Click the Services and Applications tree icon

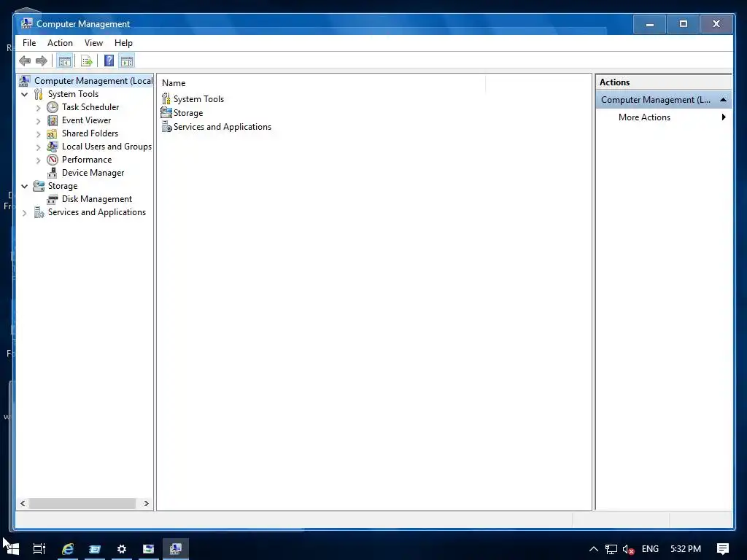click(39, 212)
